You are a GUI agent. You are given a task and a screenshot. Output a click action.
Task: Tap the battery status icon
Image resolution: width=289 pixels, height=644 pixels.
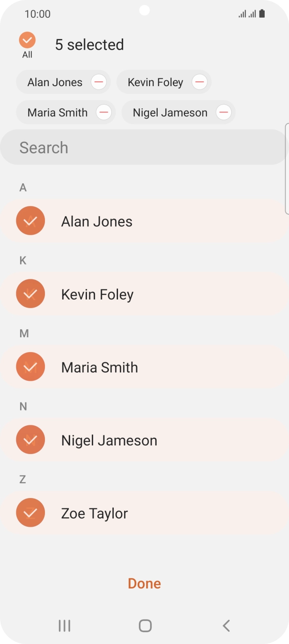point(262,14)
